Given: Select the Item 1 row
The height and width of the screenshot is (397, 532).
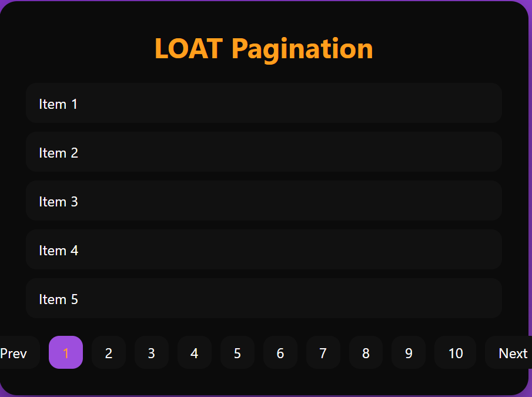Looking at the screenshot, I should point(263,104).
